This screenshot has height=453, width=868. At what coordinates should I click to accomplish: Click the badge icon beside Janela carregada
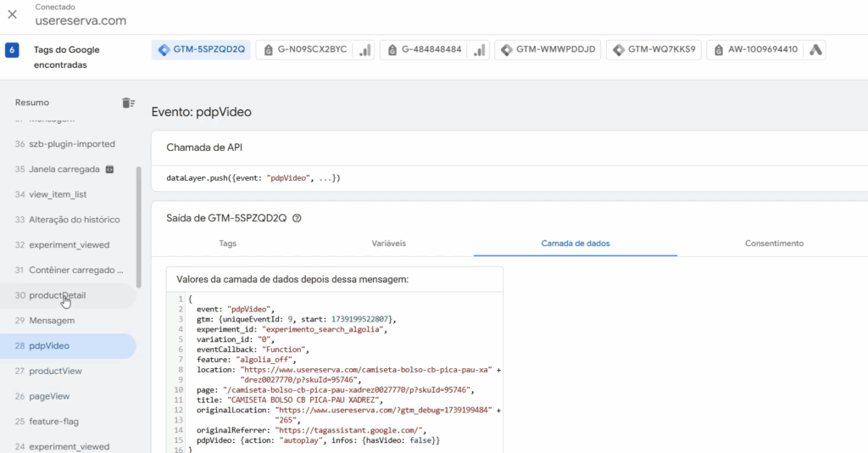(109, 169)
